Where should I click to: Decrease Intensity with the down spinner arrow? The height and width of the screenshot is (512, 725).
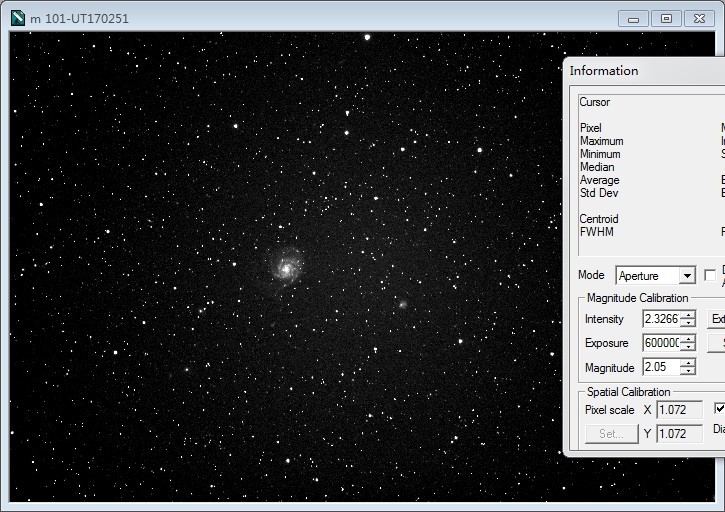tap(687, 324)
